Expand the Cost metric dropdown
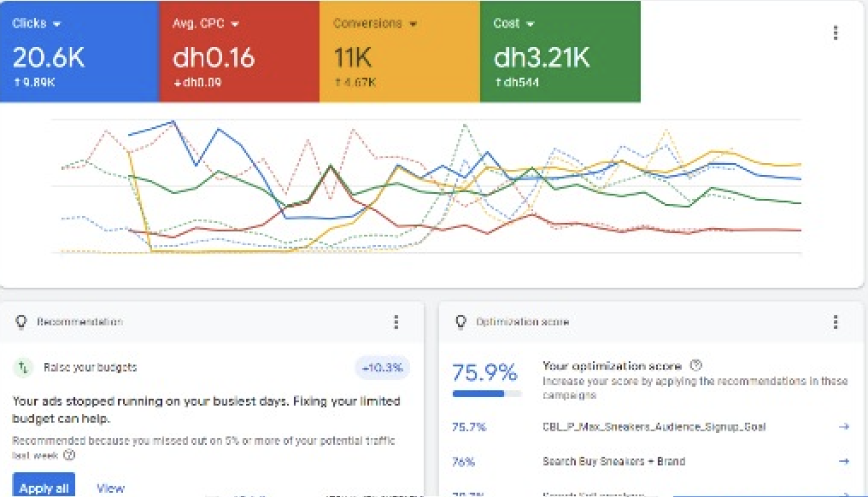Image resolution: width=868 pixels, height=497 pixels. (531, 24)
